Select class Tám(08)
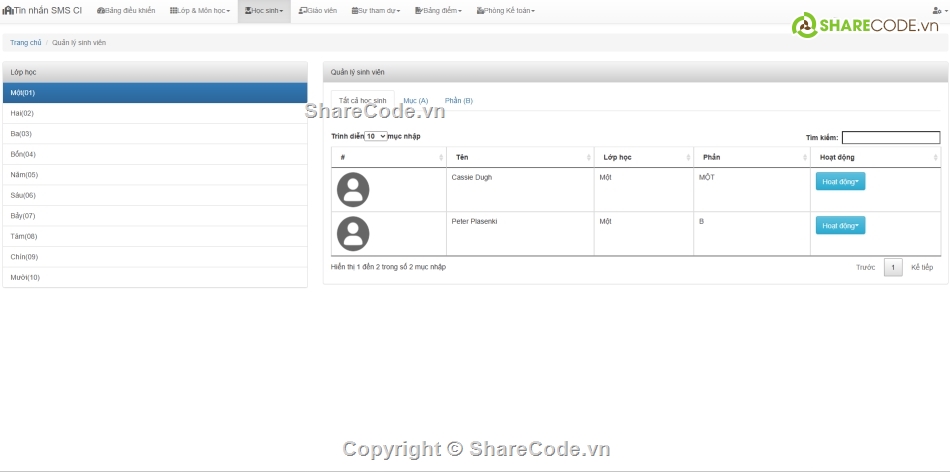The height and width of the screenshot is (472, 950). tap(154, 236)
